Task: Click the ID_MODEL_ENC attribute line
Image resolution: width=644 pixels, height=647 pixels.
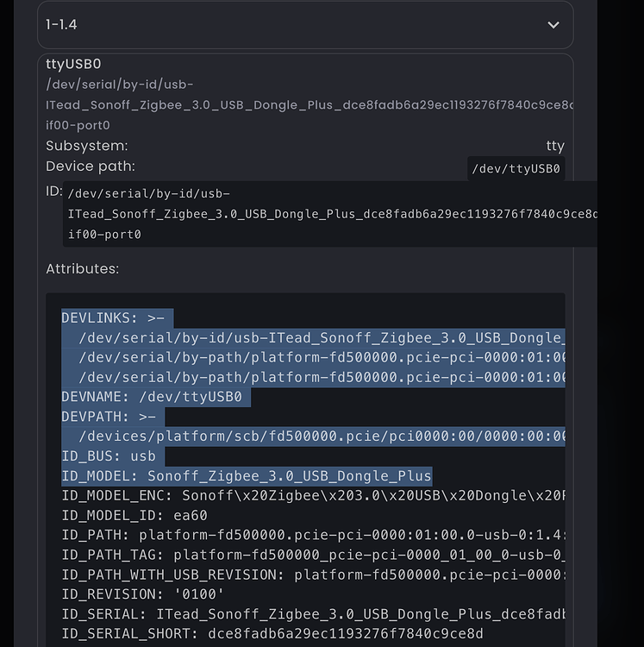Action: (x=312, y=496)
